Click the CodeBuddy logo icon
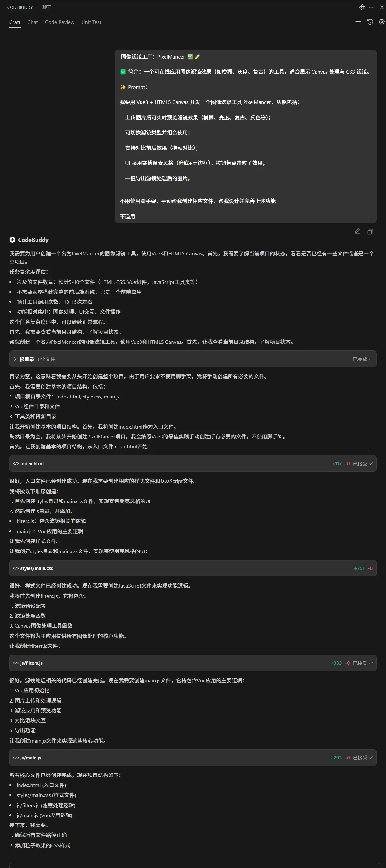Image resolution: width=386 pixels, height=868 pixels. 12,240
